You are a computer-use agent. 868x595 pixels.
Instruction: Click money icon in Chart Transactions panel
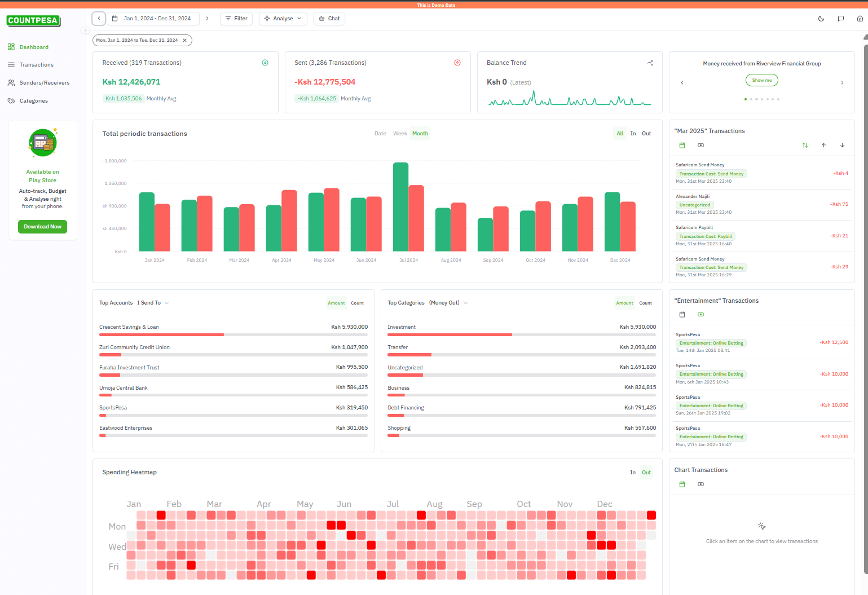700,484
